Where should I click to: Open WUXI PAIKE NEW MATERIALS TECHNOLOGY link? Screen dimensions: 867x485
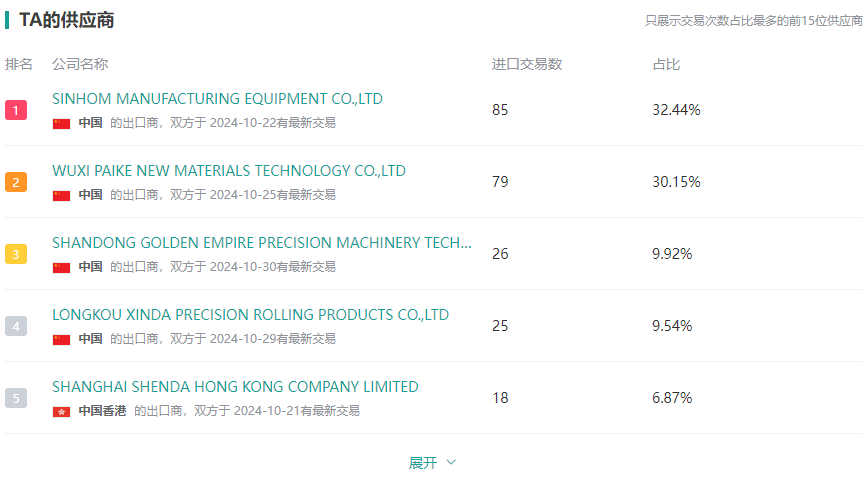click(x=229, y=171)
